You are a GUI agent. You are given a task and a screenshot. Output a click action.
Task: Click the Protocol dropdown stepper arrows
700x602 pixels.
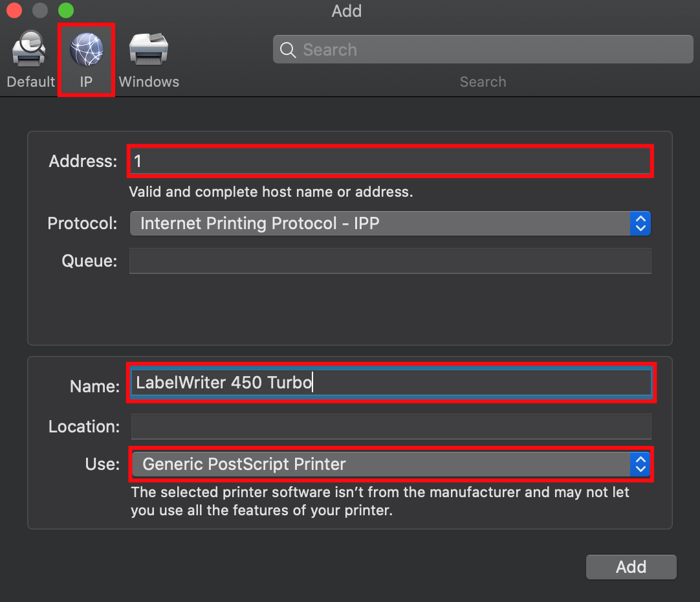(x=640, y=223)
